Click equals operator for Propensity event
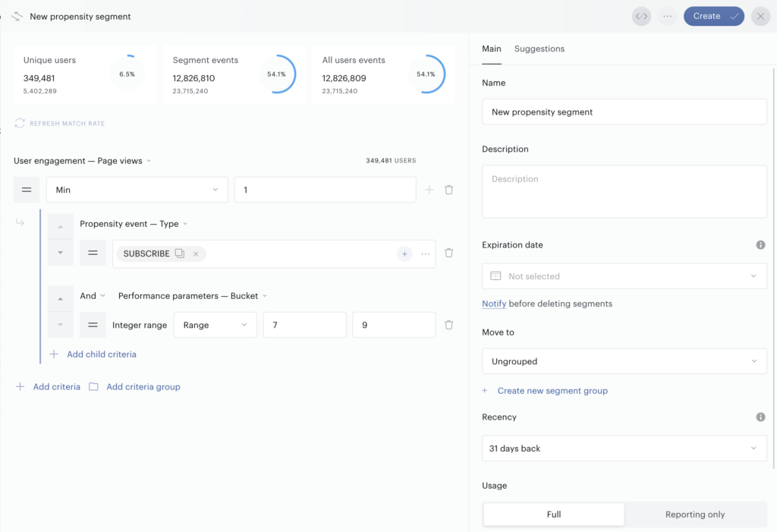This screenshot has width=777, height=532. (x=93, y=253)
